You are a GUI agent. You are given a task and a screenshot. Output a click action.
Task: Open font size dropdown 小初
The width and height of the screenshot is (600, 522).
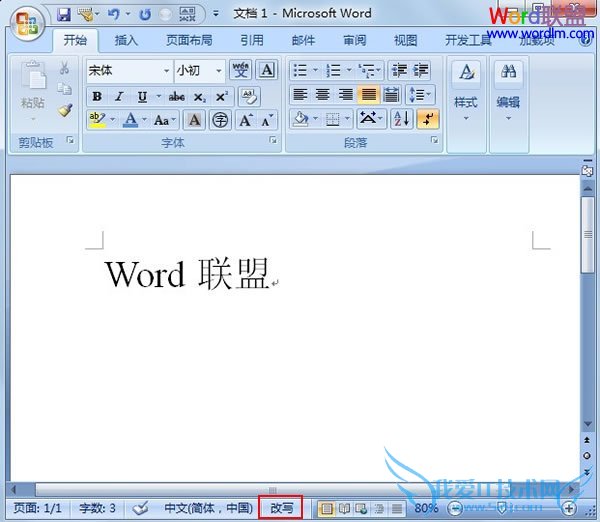219,71
